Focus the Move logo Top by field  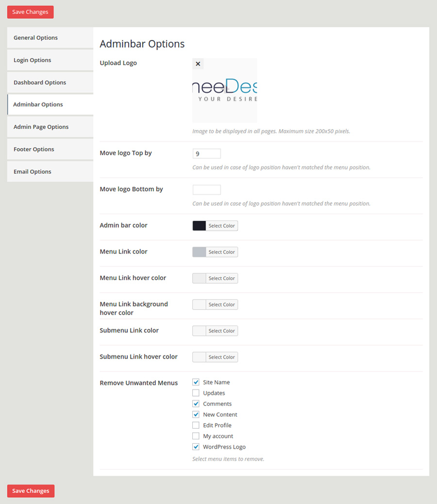point(207,153)
